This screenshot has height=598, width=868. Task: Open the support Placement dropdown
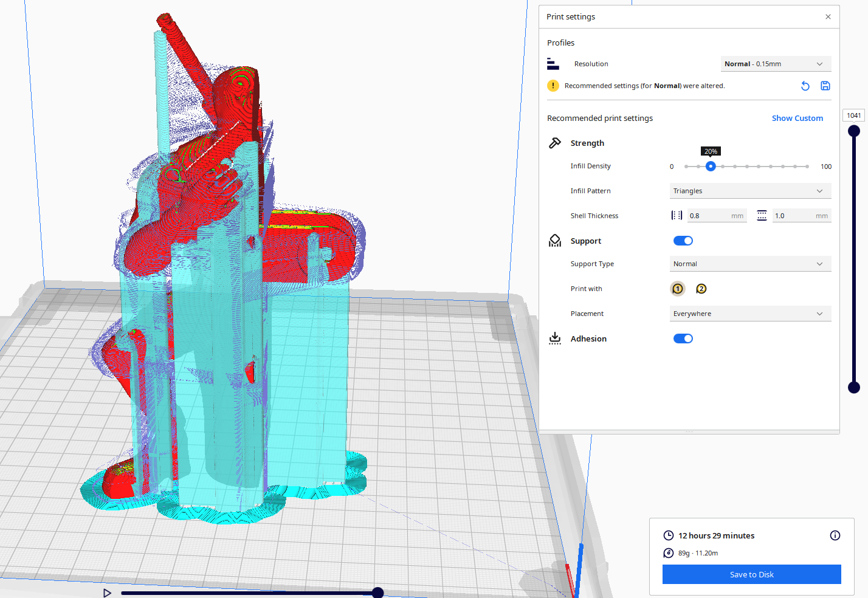click(750, 314)
